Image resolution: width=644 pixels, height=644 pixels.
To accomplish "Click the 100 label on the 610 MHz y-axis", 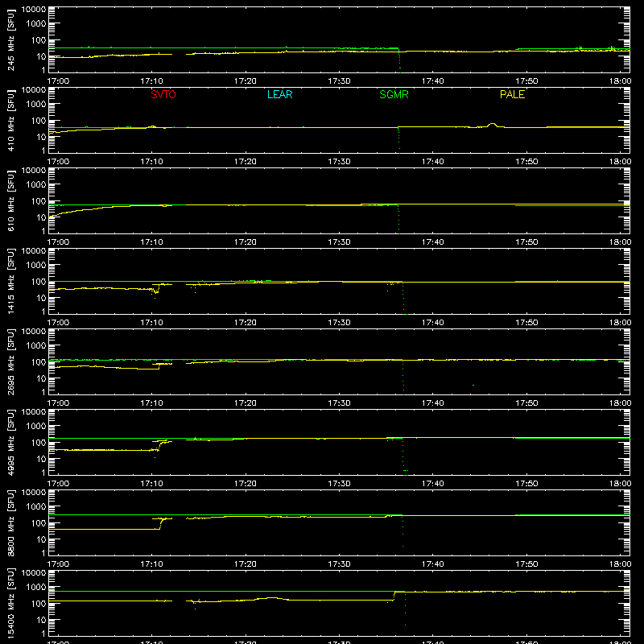I will (x=39, y=201).
